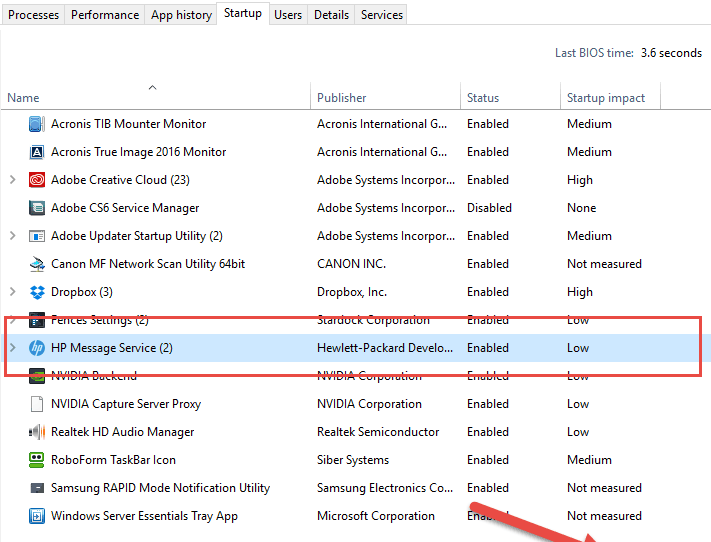
Task: Select the NVIDIA Capture Server Proxy entry
Action: (x=356, y=404)
